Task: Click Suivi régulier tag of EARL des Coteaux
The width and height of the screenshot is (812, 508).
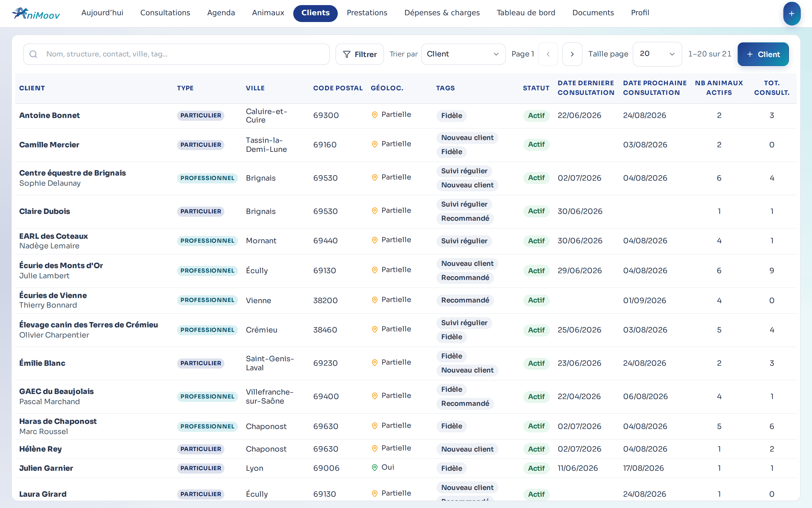Action: [x=464, y=241]
